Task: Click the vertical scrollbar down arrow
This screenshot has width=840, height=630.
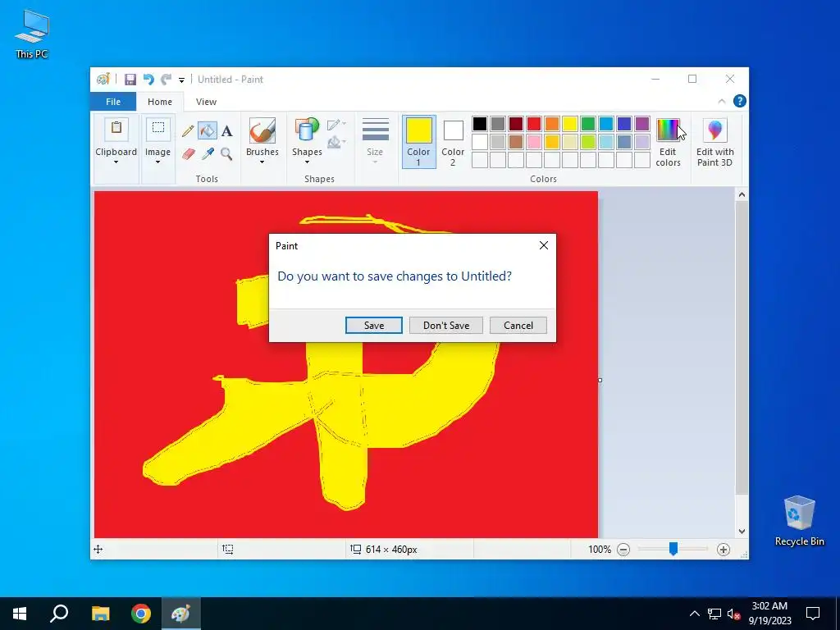Action: [x=742, y=532]
